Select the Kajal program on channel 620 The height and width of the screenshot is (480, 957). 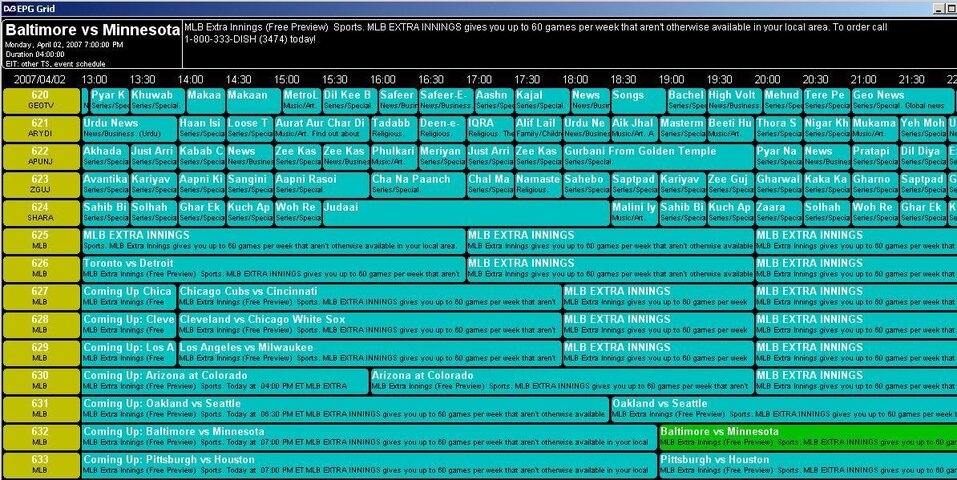click(x=542, y=101)
